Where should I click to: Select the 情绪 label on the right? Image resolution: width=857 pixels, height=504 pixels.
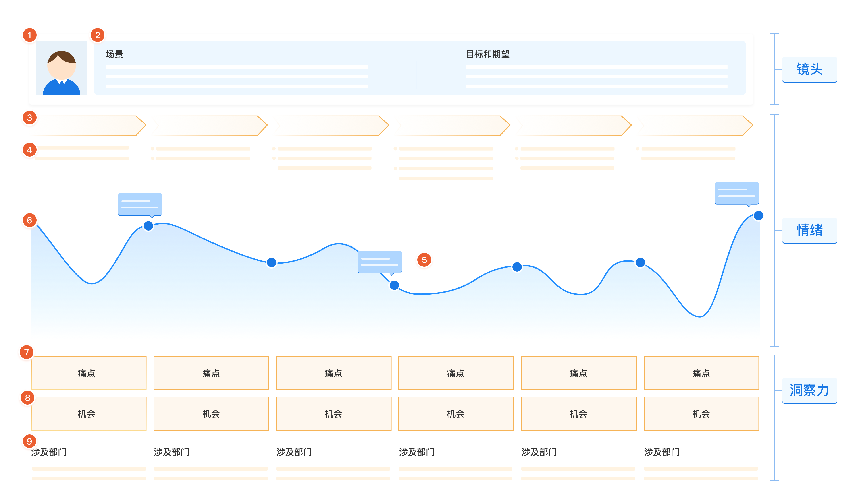[x=809, y=230]
